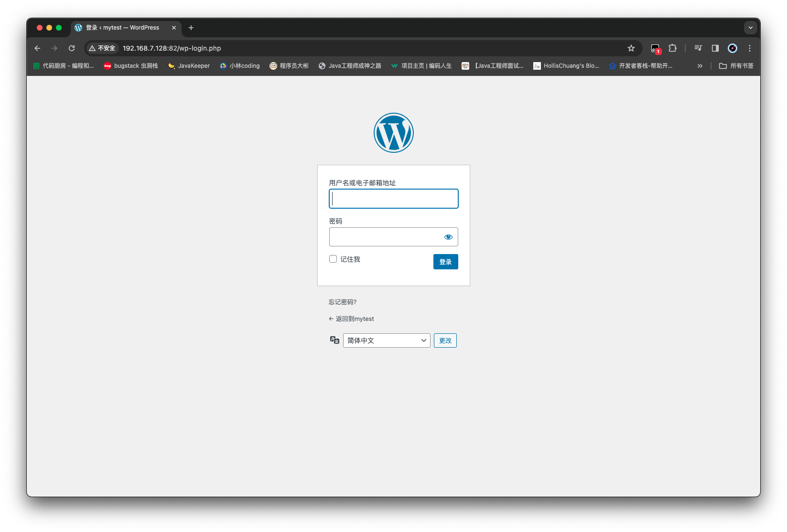Screen dimensions: 787x532
Task: Open the 忘记密码? link
Action: (343, 302)
